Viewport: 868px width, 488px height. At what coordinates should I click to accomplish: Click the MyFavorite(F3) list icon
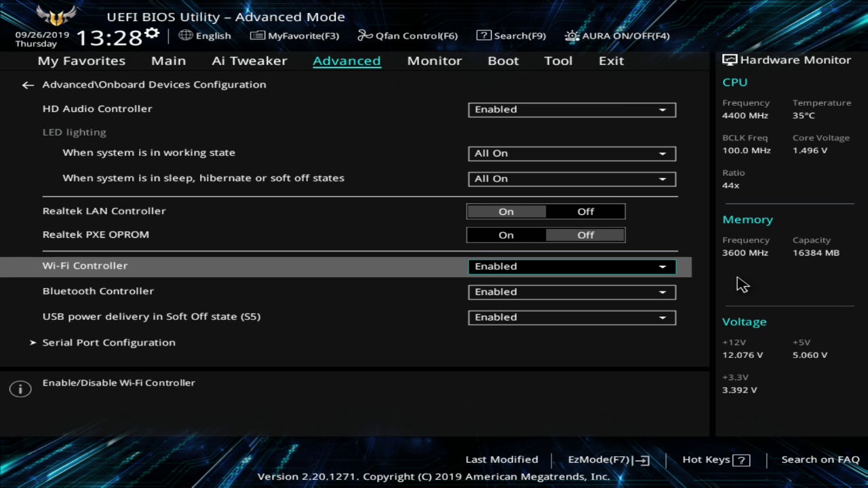coord(258,35)
